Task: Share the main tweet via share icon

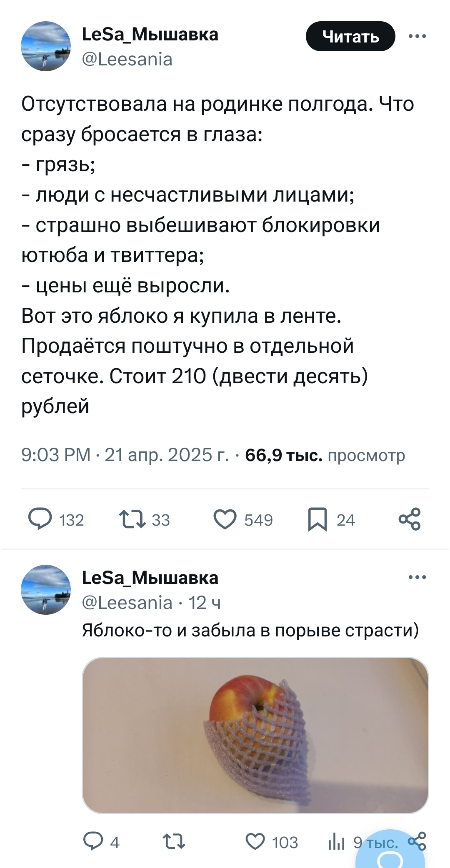Action: 410,519
